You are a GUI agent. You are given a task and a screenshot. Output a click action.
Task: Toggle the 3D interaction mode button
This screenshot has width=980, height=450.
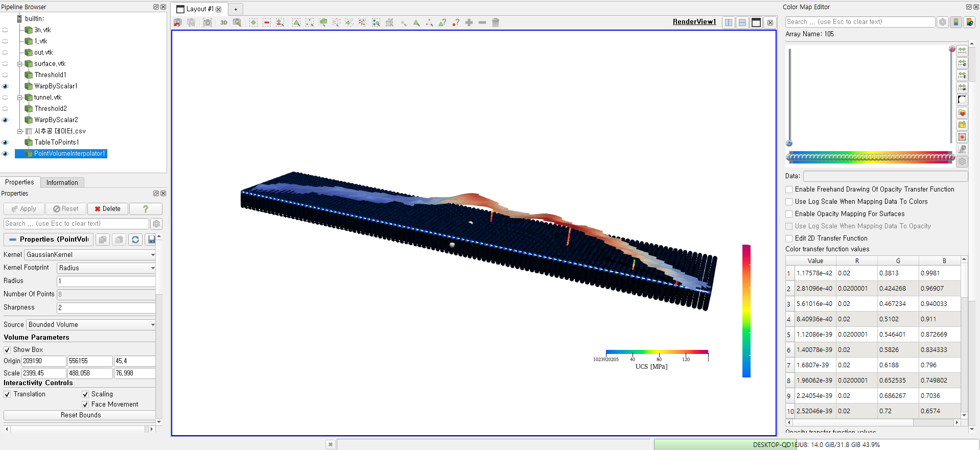(224, 22)
